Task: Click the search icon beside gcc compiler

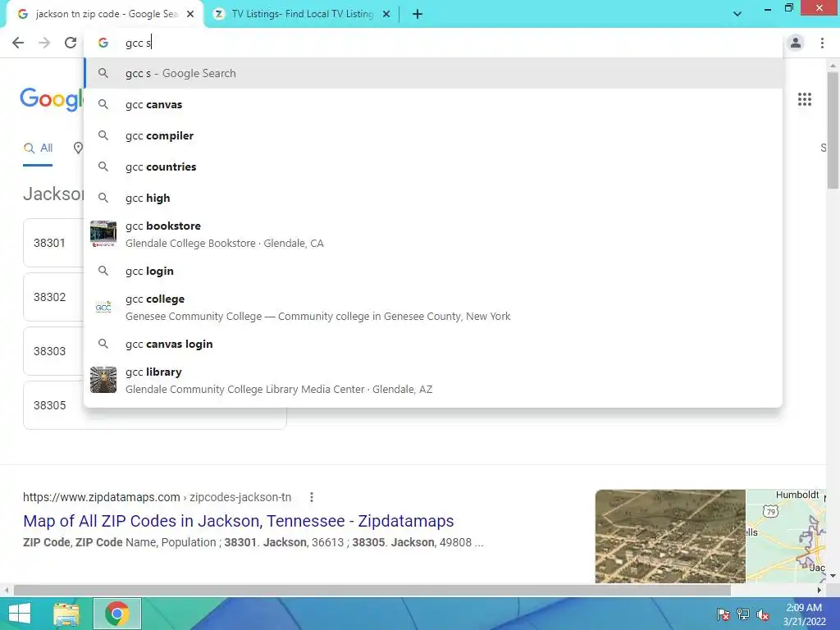Action: pyautogui.click(x=103, y=135)
